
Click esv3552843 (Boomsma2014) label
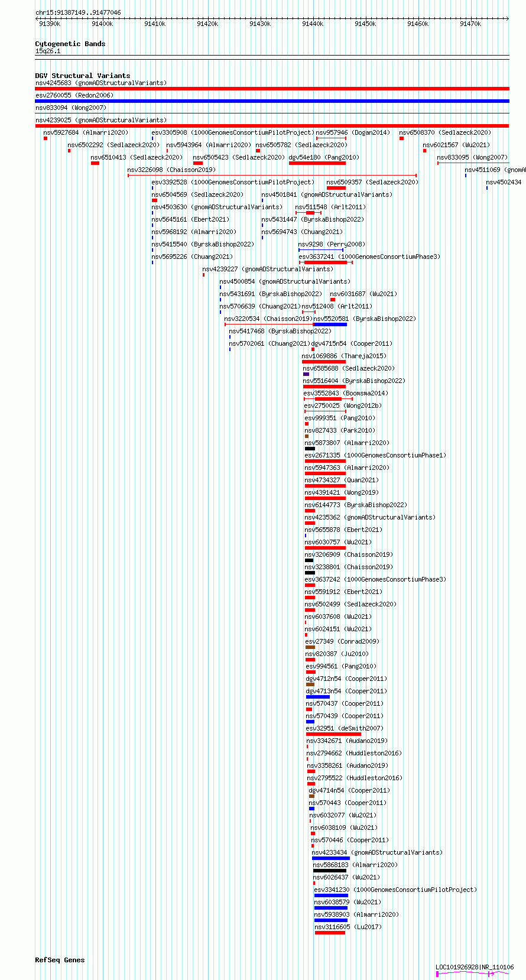point(346,393)
